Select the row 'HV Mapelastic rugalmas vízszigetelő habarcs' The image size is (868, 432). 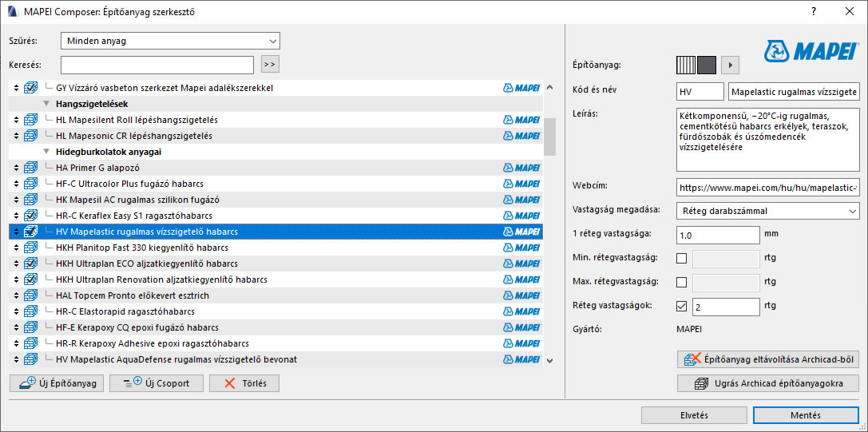275,232
